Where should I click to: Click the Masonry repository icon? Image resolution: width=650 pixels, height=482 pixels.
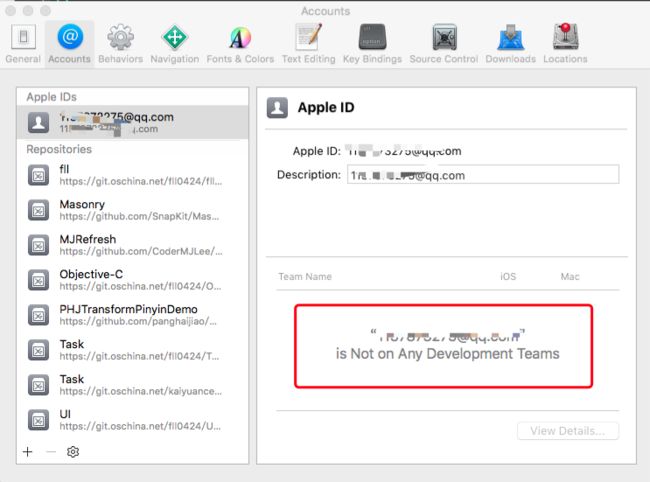[38, 210]
